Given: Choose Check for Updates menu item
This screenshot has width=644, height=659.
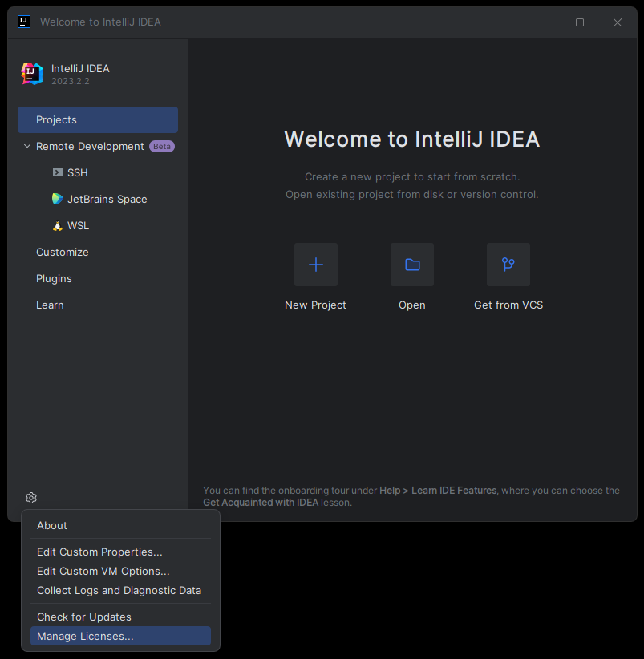Looking at the screenshot, I should 120,617.
